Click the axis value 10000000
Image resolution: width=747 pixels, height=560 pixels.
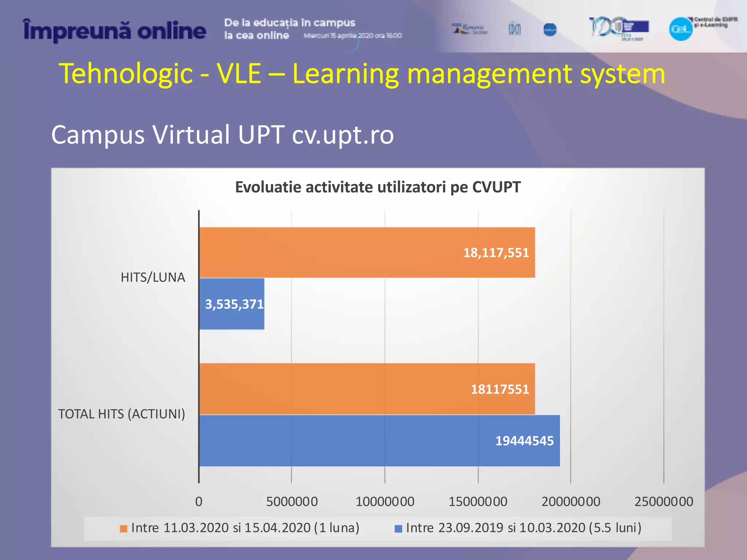385,502
